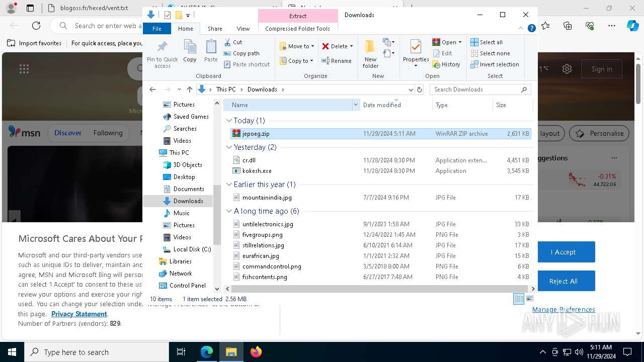Click the Cut scissors command
Viewport: 644px width, 362px height.
coord(233,42)
